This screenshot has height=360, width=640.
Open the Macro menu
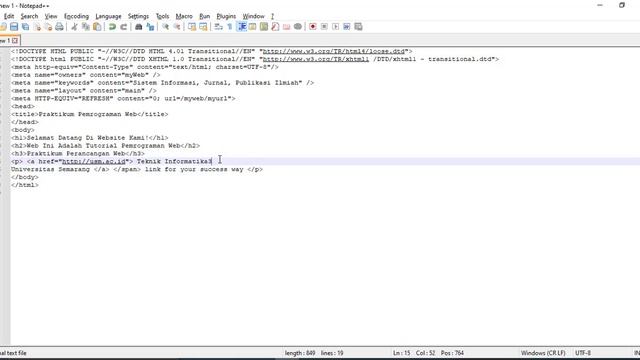184,16
